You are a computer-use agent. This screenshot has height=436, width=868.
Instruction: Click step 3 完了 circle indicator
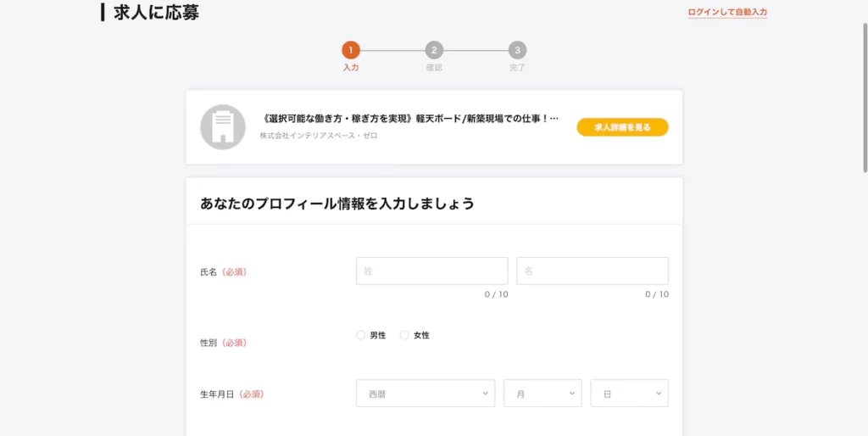pos(517,50)
